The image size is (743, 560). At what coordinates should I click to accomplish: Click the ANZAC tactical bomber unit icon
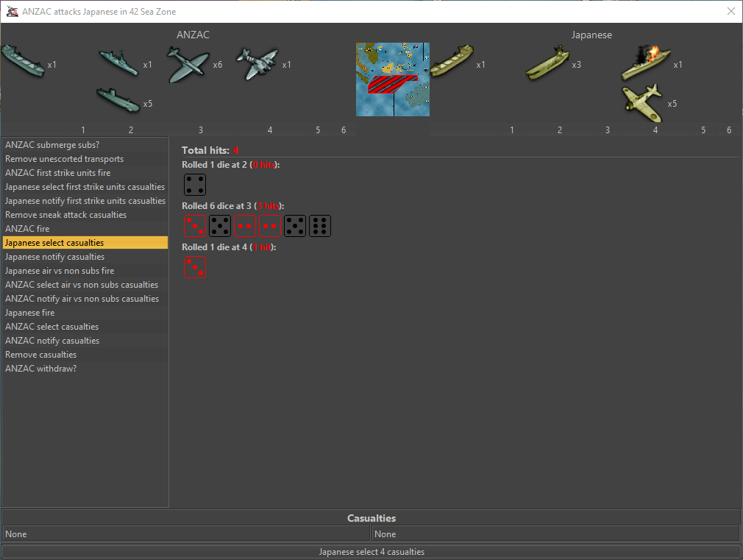(257, 63)
